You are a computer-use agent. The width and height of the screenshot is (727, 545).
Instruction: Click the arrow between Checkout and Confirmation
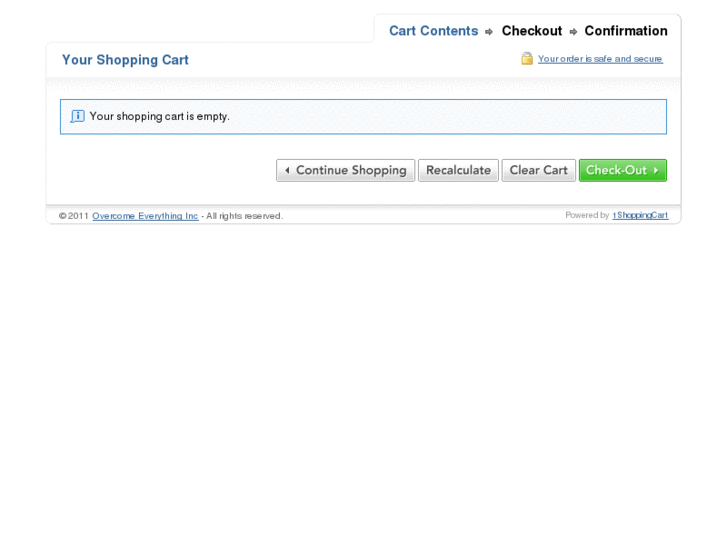pos(574,32)
